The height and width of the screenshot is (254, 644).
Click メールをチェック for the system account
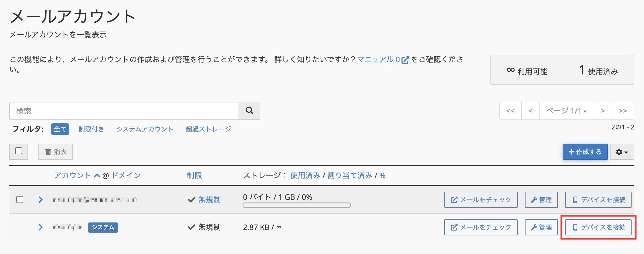(x=481, y=227)
